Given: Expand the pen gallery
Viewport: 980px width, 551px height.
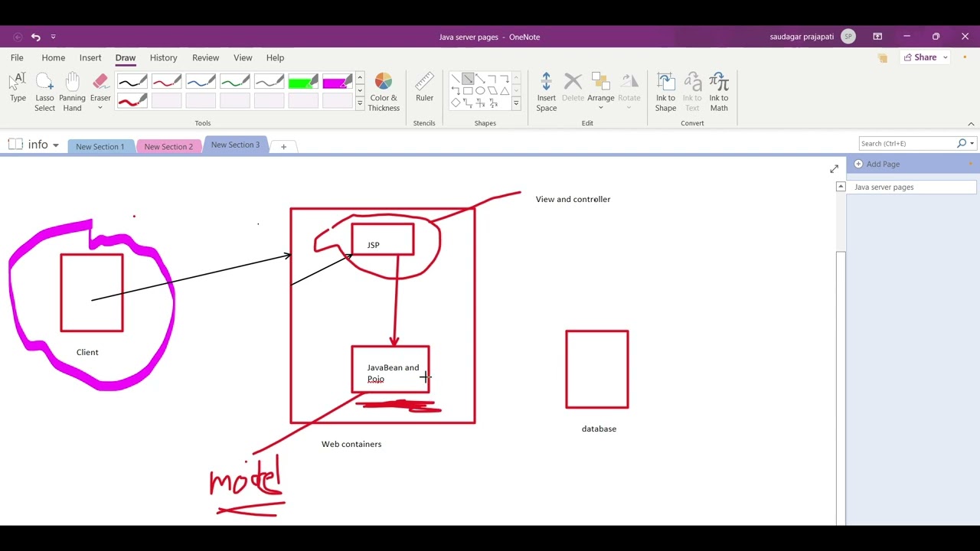Looking at the screenshot, I should tap(360, 103).
